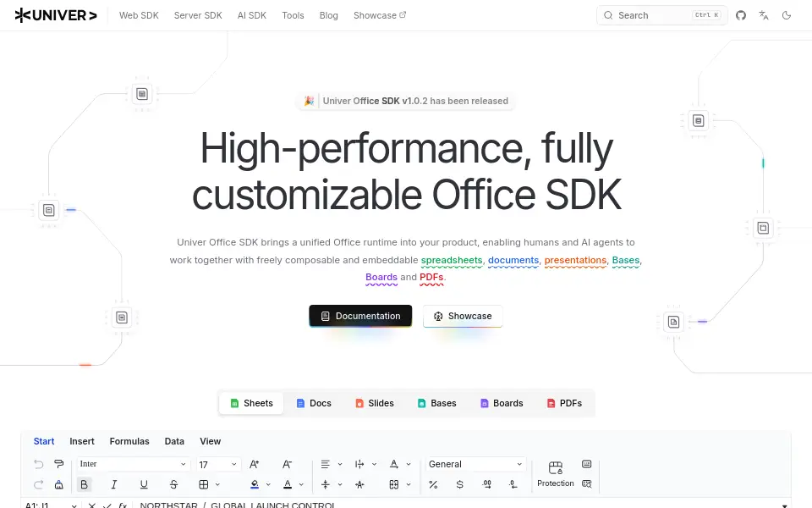Toggle Italic formatting
This screenshot has width=812, height=508.
(114, 484)
